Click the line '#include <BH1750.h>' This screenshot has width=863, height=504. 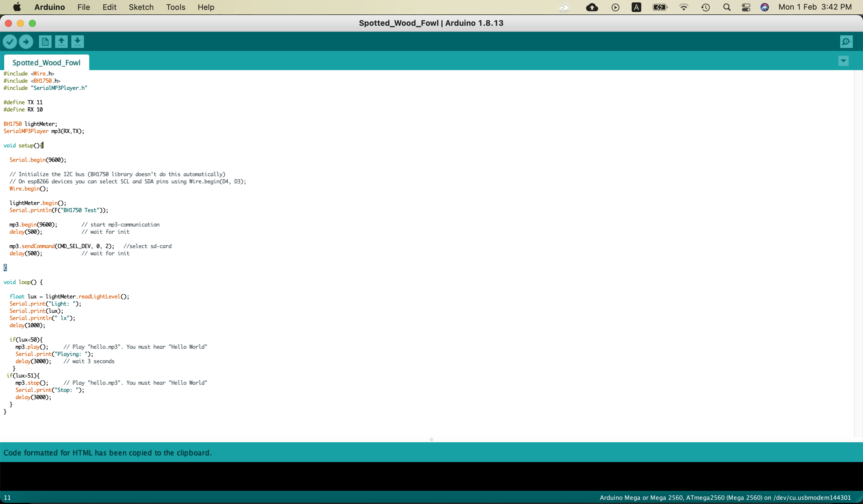click(32, 81)
